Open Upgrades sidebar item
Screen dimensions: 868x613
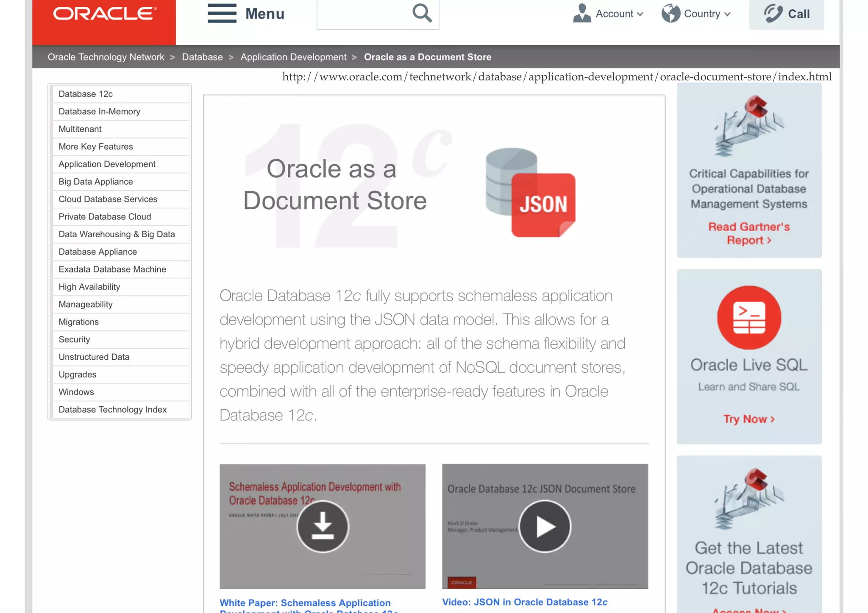[120, 374]
